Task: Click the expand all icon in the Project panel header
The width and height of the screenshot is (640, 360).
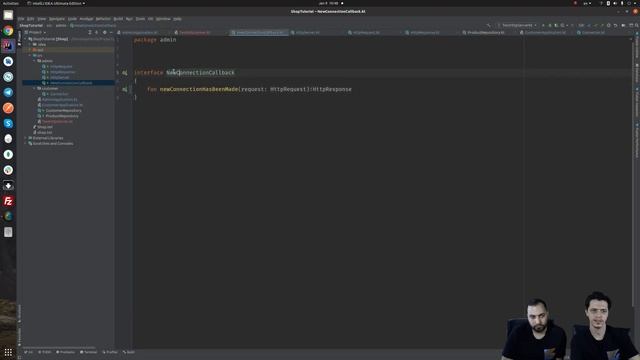Action: [x=90, y=32]
